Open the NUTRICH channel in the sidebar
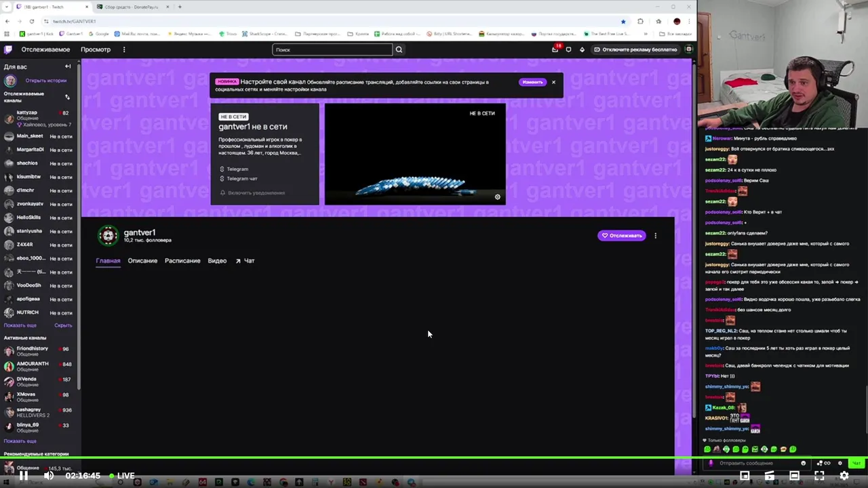The width and height of the screenshot is (868, 488). click(39, 312)
